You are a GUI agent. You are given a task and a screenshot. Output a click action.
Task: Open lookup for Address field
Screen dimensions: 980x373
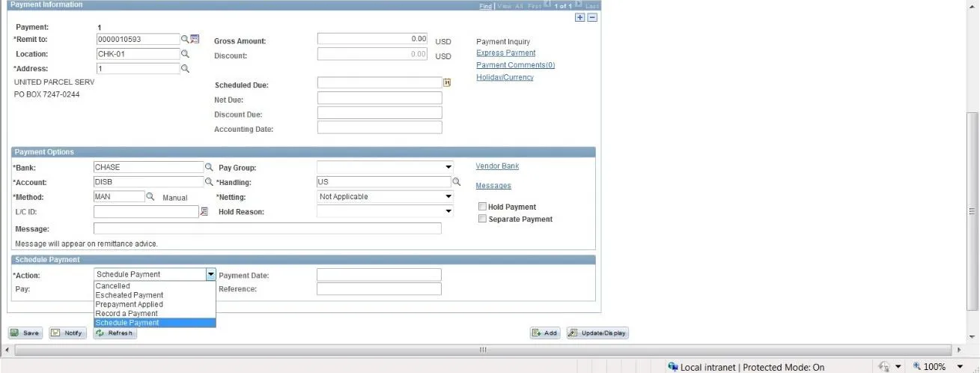tap(185, 69)
